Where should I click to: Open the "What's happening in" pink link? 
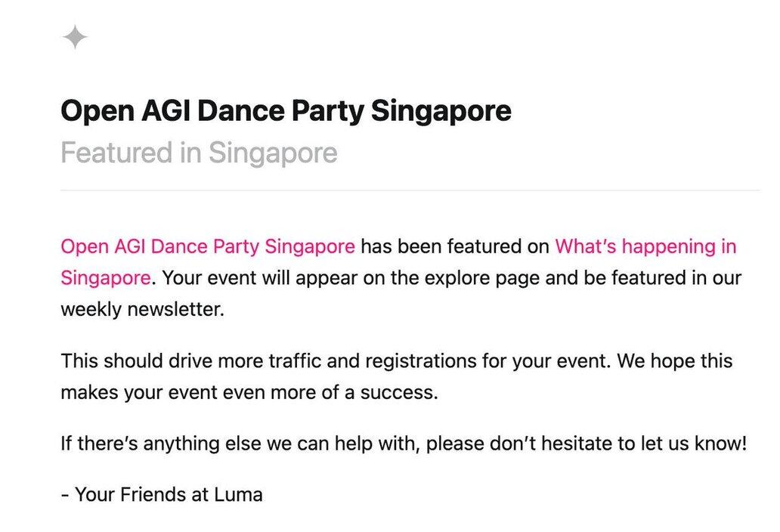point(645,246)
